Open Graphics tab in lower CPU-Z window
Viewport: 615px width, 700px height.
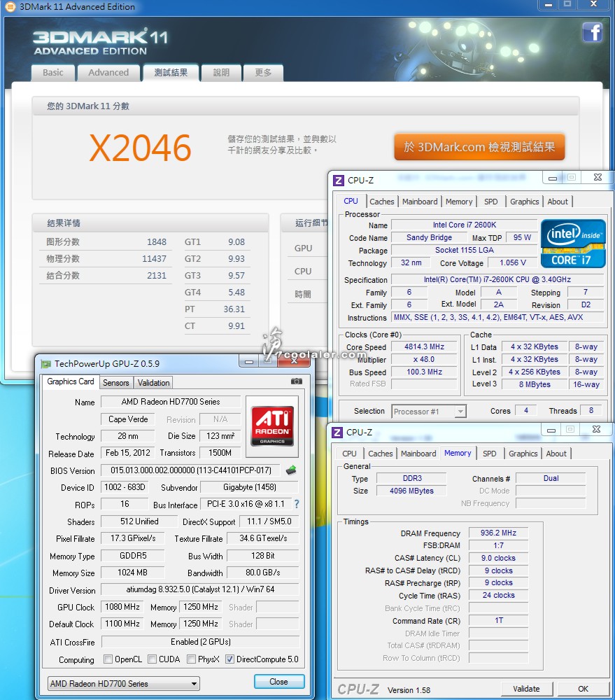coord(523,454)
